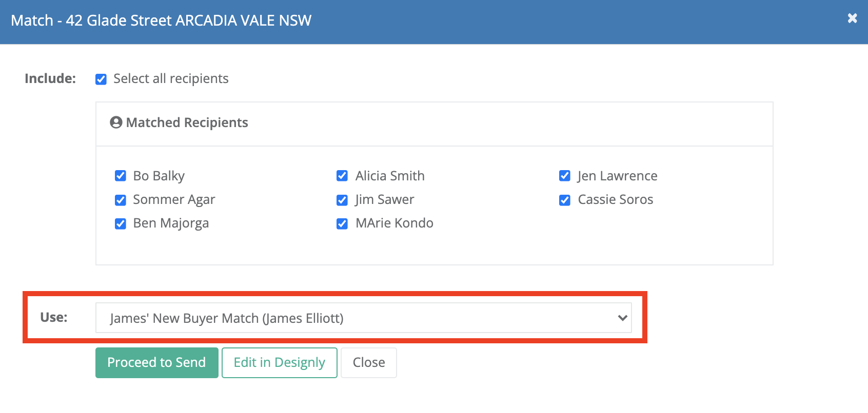Deselect MArie Kondo recipient

(342, 223)
